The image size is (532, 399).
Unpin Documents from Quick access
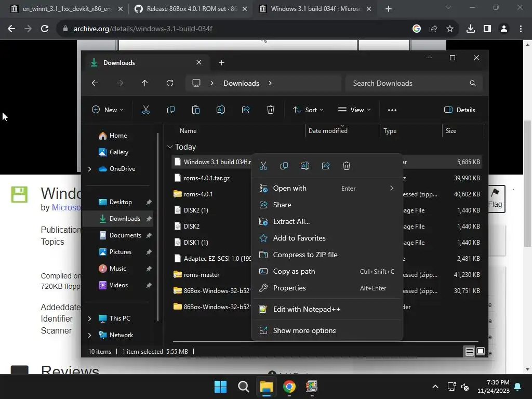(x=149, y=235)
